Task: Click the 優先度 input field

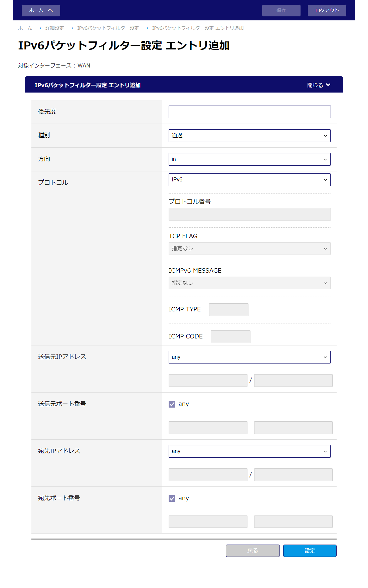Action: (x=249, y=112)
